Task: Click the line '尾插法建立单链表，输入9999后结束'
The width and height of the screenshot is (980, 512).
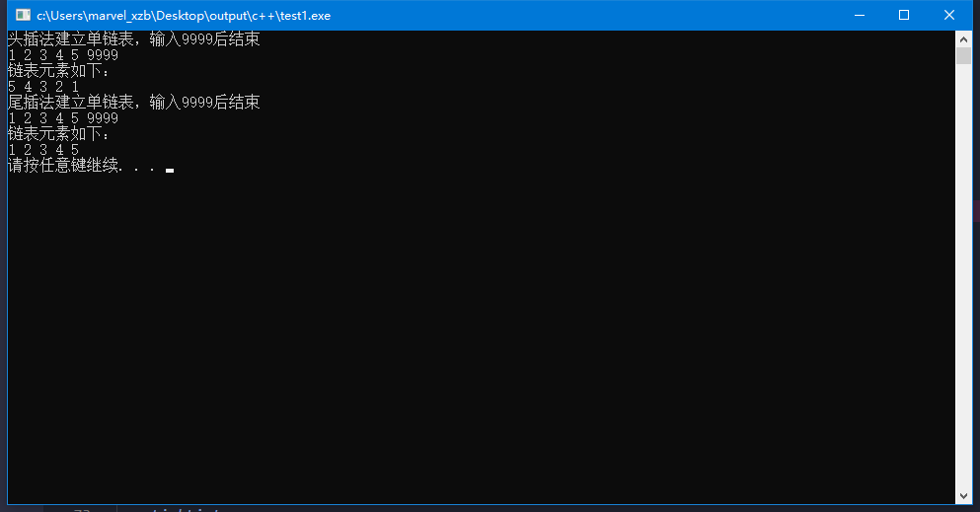Action: pyautogui.click(x=134, y=103)
